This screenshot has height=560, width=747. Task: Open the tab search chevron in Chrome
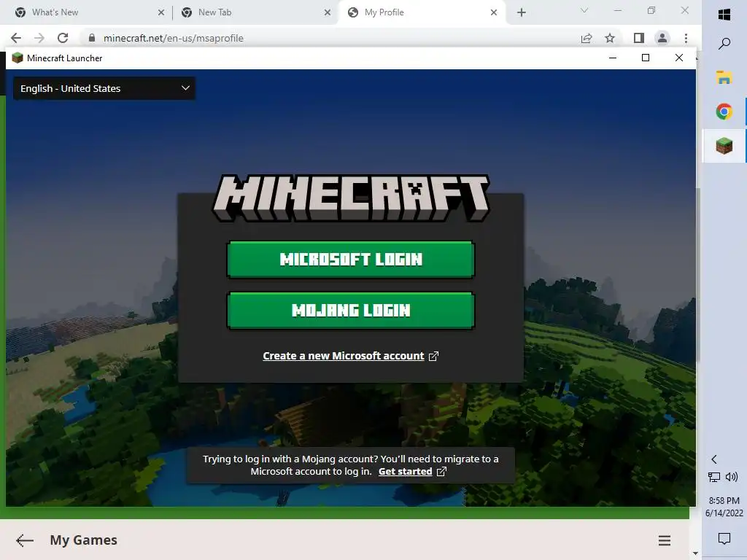tap(584, 10)
